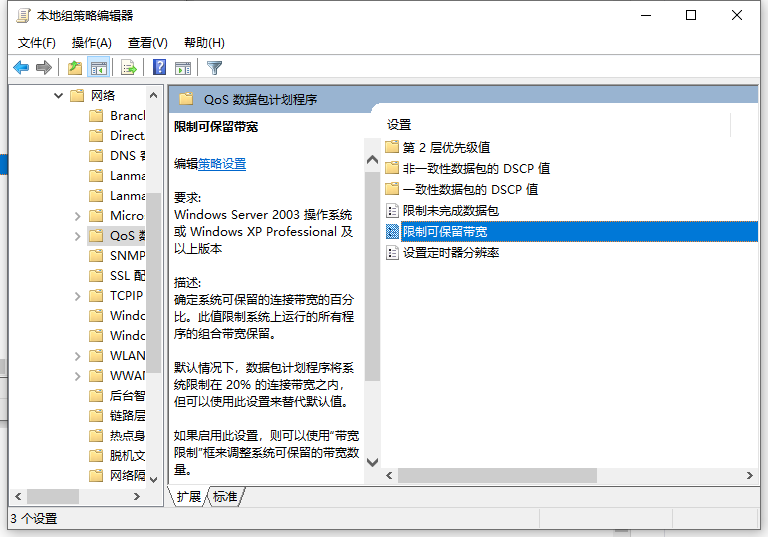Click the policy icon beside 限制未完成数据包
Image resolution: width=768 pixels, height=537 pixels.
click(x=392, y=211)
